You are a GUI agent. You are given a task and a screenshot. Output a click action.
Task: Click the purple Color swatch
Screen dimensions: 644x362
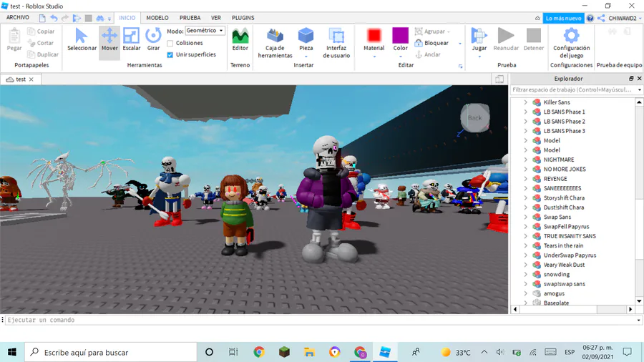tap(401, 35)
